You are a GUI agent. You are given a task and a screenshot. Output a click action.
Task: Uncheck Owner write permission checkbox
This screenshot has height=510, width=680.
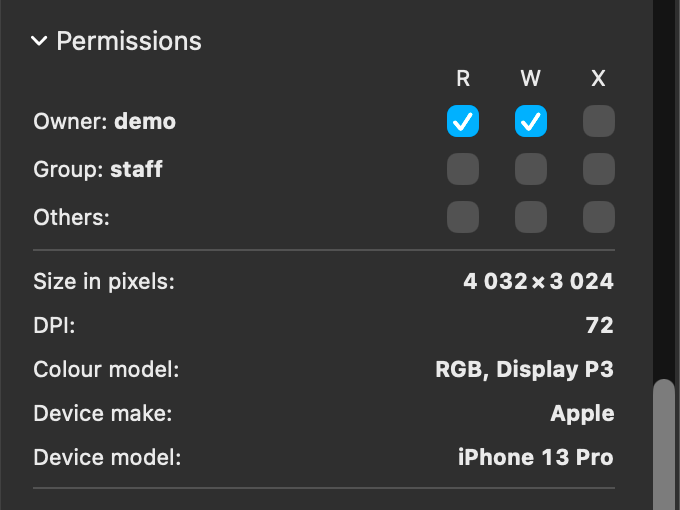click(x=531, y=122)
